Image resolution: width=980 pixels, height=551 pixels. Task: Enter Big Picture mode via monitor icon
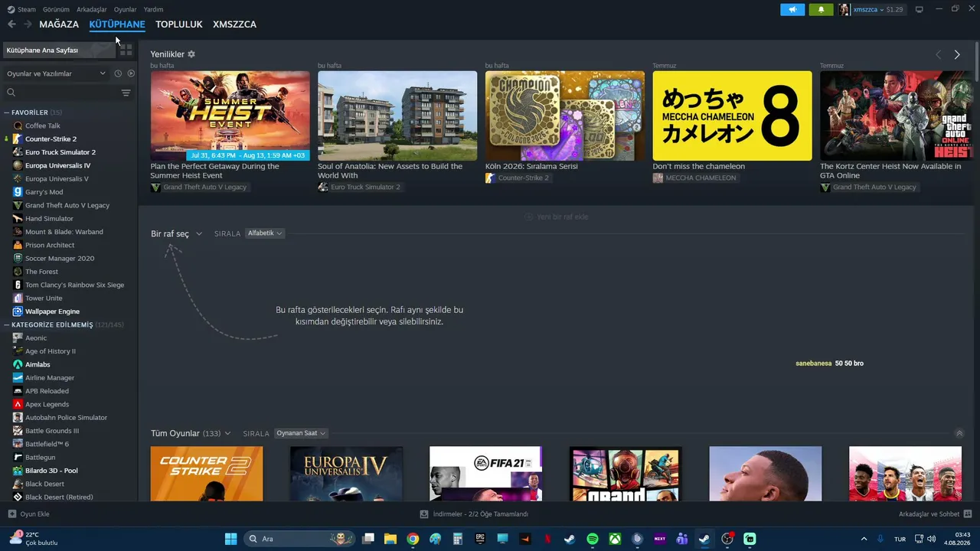tap(920, 9)
